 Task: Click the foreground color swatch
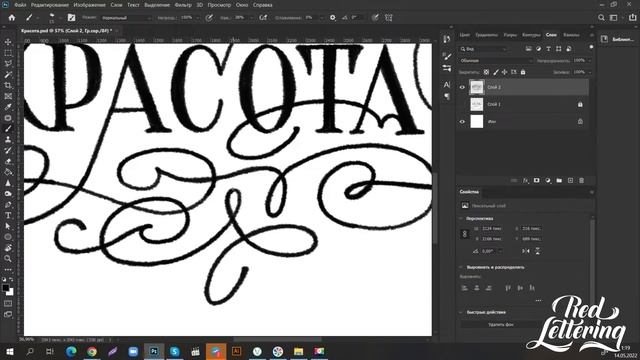click(x=5, y=288)
